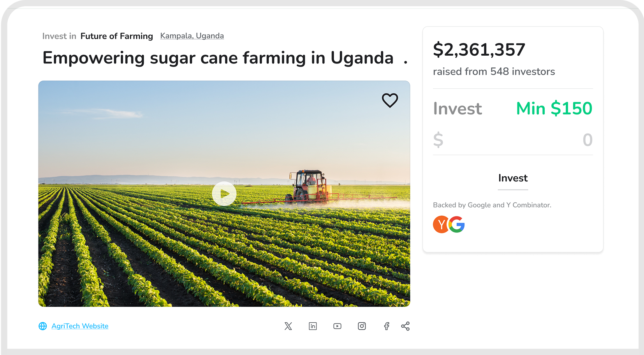
Task: Open the LinkedIn social icon
Action: point(313,326)
